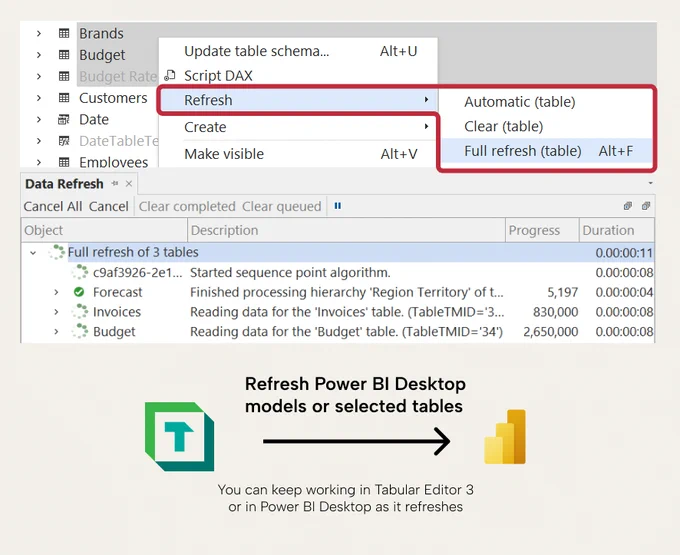This screenshot has width=680, height=555.
Task: Choose Make visible from context menu
Action: tap(298, 154)
